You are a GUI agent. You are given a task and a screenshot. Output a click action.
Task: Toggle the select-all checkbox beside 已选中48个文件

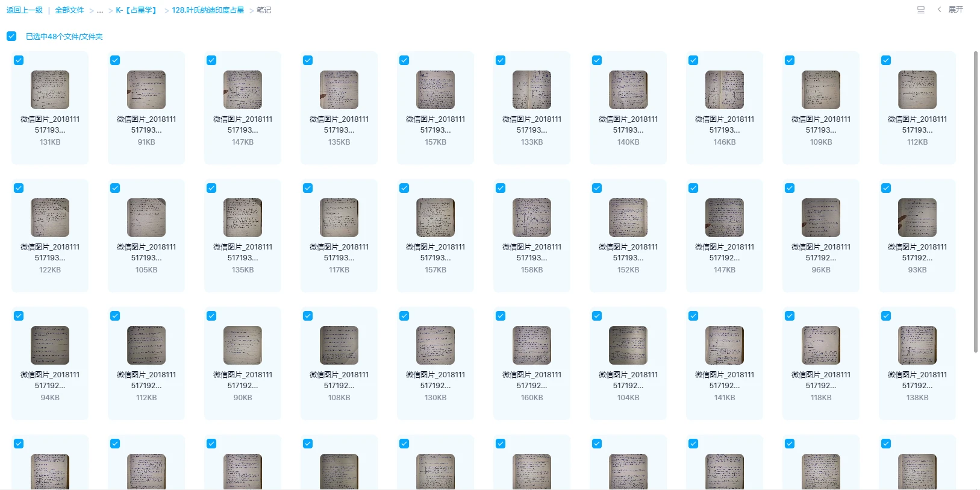(x=11, y=36)
